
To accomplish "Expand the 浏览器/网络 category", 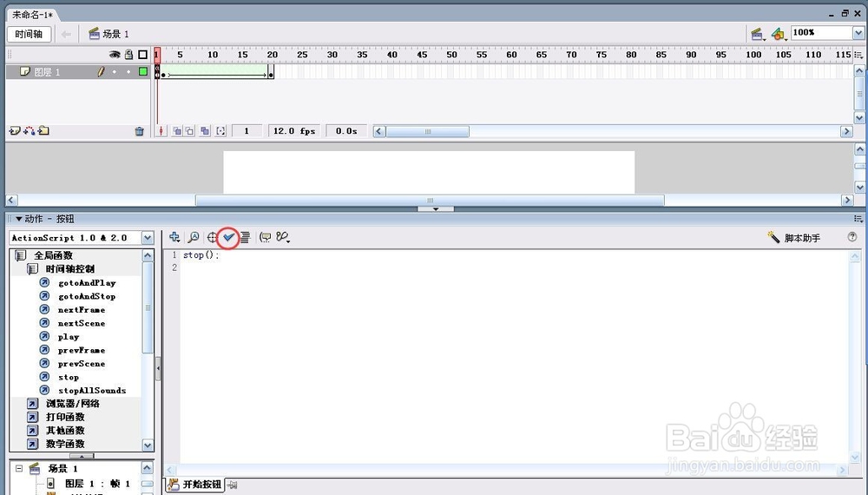I will click(33, 404).
